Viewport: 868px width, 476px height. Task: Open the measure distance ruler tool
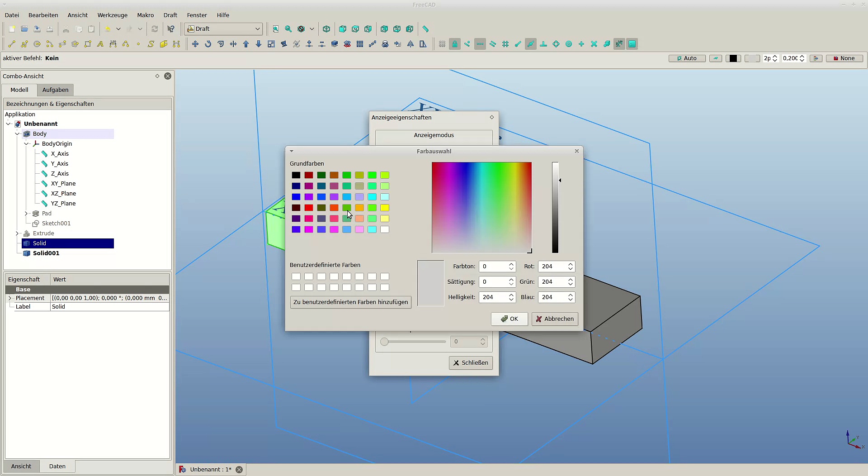tap(425, 29)
